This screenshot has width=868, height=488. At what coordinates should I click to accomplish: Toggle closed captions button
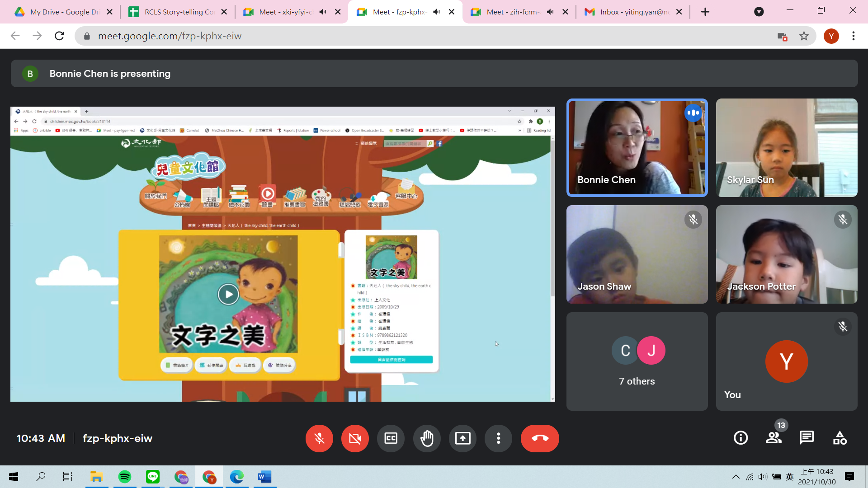coord(391,438)
